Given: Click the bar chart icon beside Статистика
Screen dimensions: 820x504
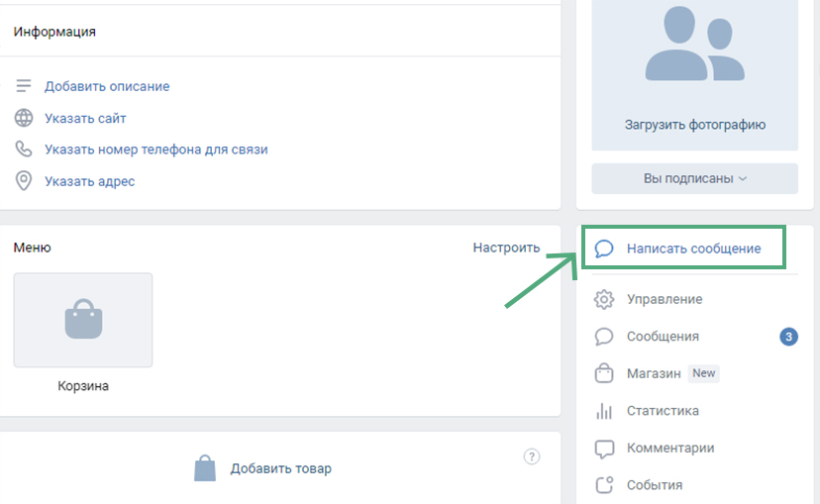Looking at the screenshot, I should pos(604,411).
